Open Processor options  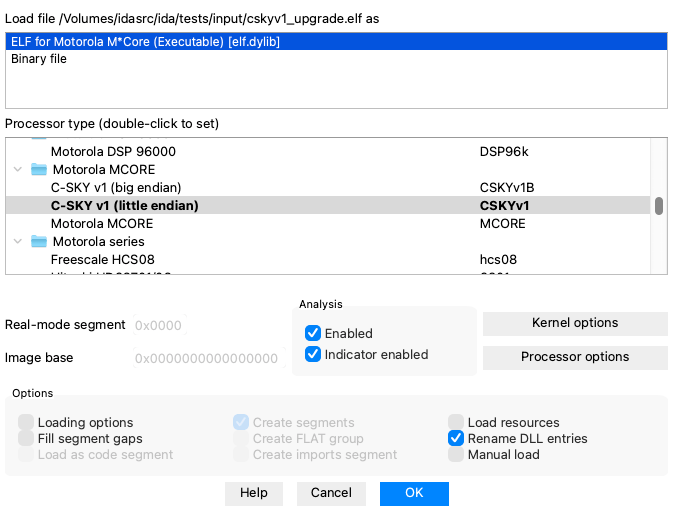(575, 357)
